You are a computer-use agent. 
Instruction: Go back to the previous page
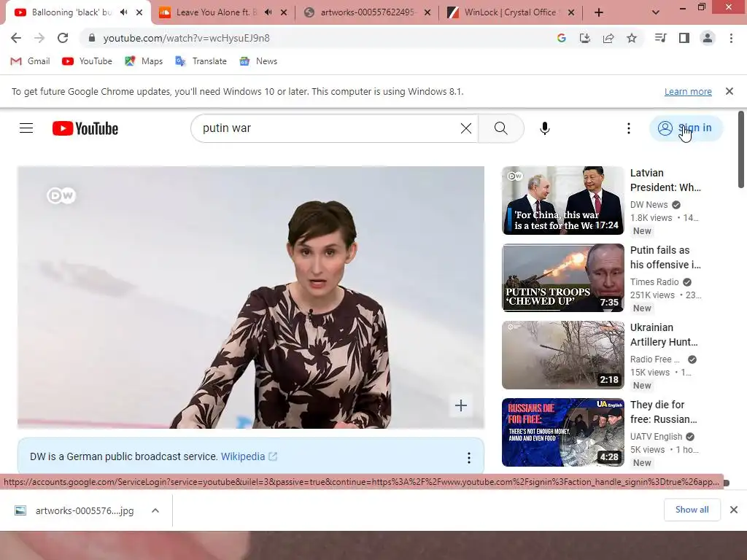point(16,38)
